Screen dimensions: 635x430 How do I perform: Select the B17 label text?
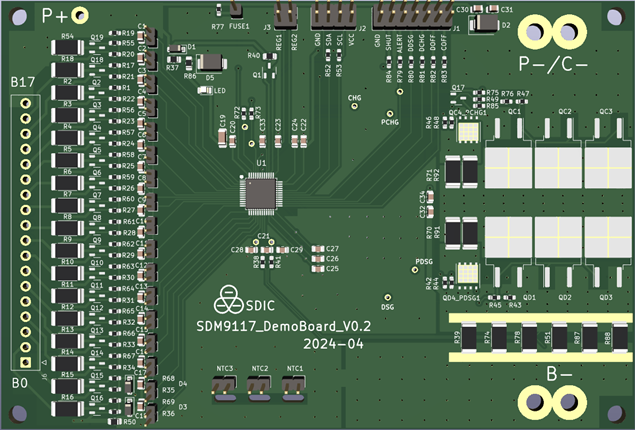pos(23,83)
